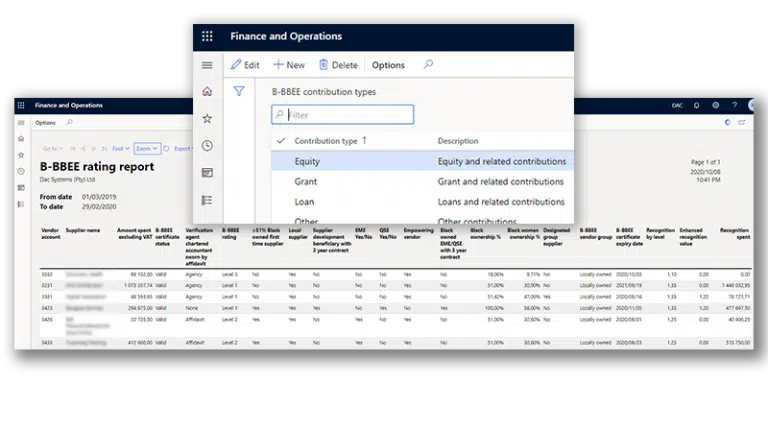The height and width of the screenshot is (433, 768).
Task: Open the Options tab in front window
Action: point(388,65)
